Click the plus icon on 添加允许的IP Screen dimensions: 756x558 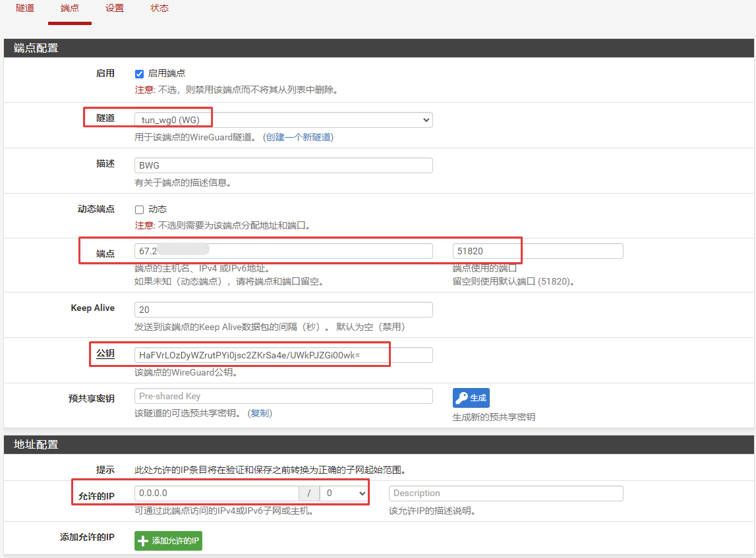(x=143, y=541)
